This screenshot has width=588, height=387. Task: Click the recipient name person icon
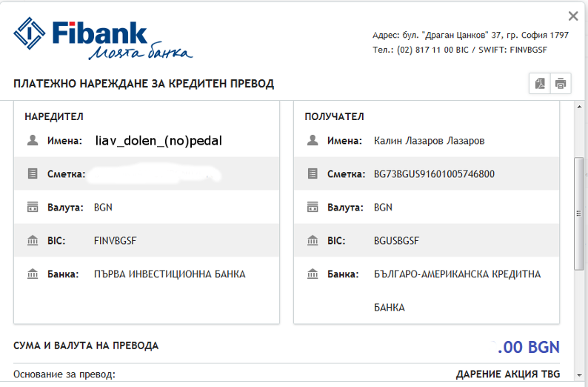click(x=313, y=140)
